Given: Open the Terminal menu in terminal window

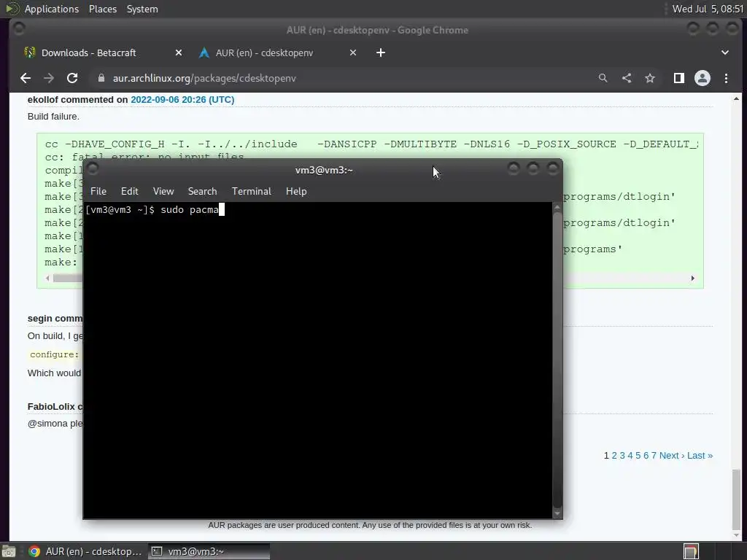Looking at the screenshot, I should point(251,191).
